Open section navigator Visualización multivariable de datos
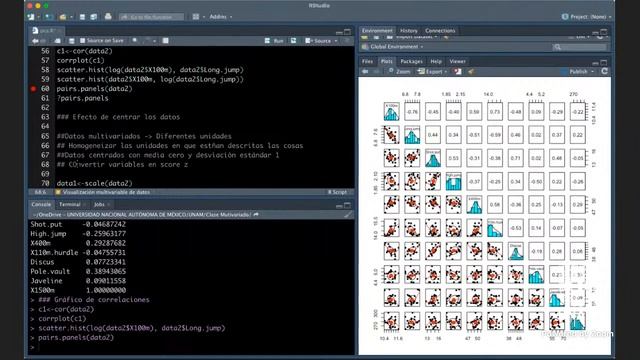The height and width of the screenshot is (360, 640). pos(103,192)
